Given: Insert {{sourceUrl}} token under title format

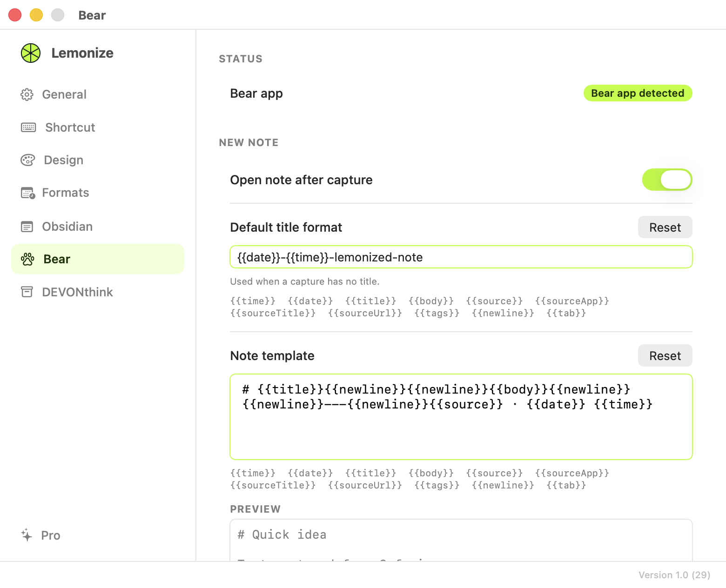Looking at the screenshot, I should tap(365, 313).
